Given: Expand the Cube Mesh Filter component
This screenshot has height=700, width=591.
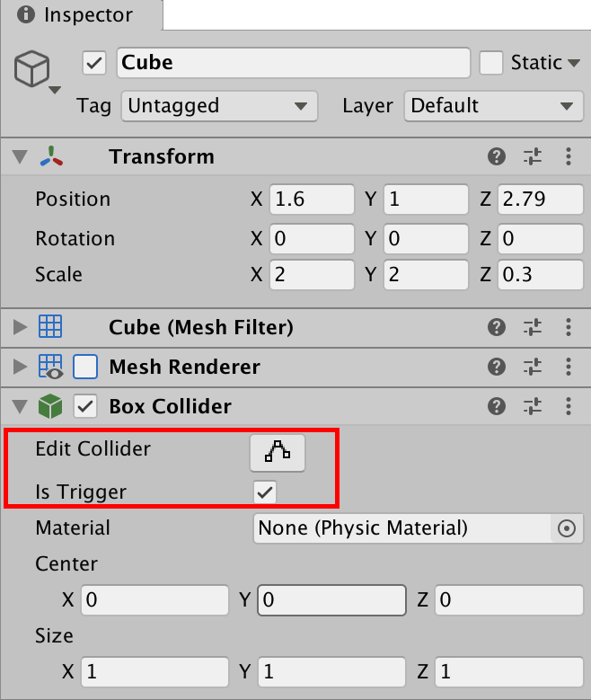Looking at the screenshot, I should pyautogui.click(x=20, y=327).
